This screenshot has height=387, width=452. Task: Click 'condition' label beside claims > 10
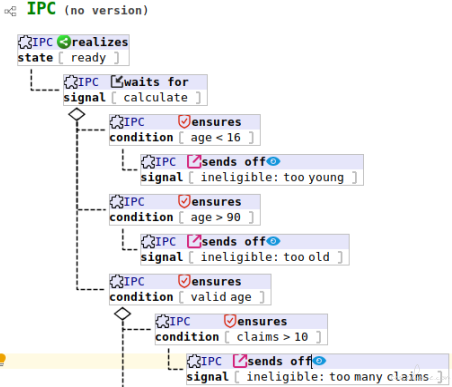point(187,337)
